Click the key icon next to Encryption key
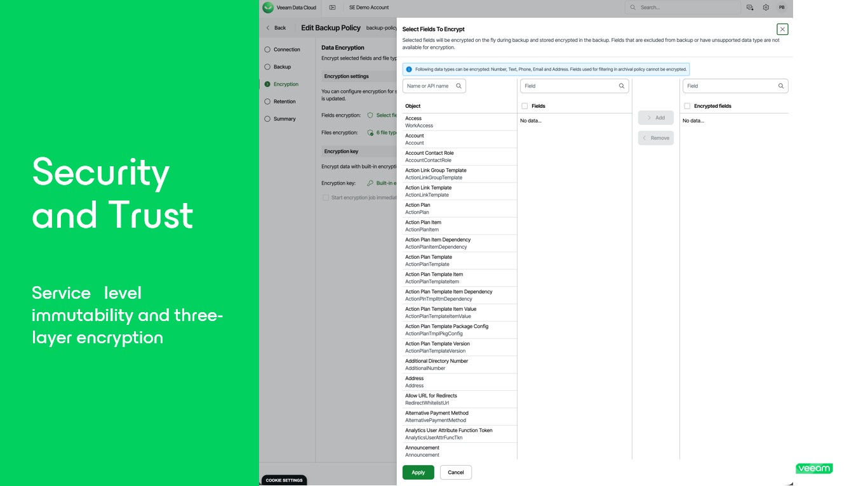 [370, 183]
